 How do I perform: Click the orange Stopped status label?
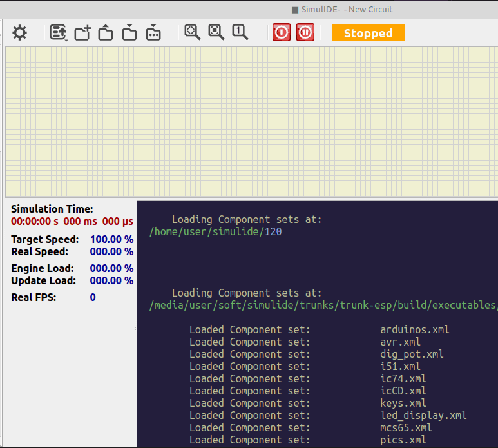click(x=368, y=33)
